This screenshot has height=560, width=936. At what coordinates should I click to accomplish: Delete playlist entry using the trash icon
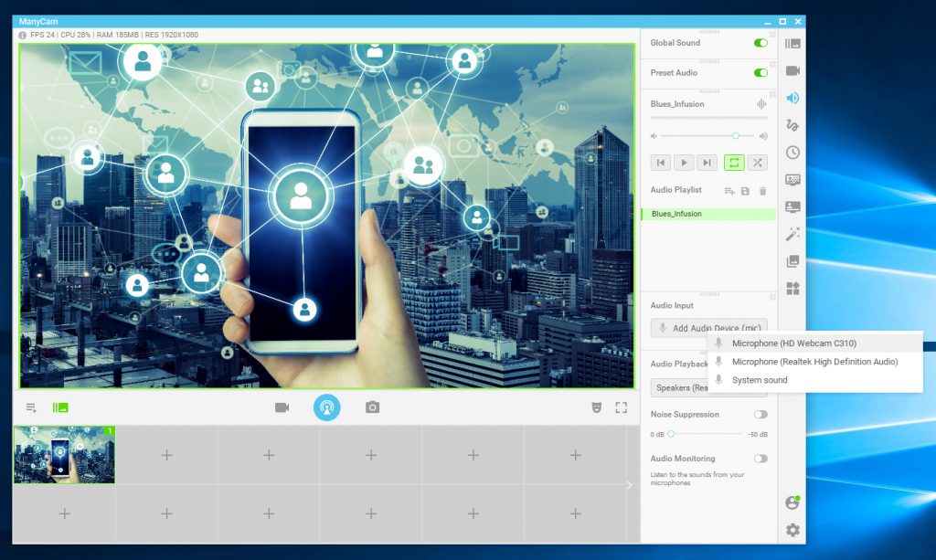pos(764,189)
